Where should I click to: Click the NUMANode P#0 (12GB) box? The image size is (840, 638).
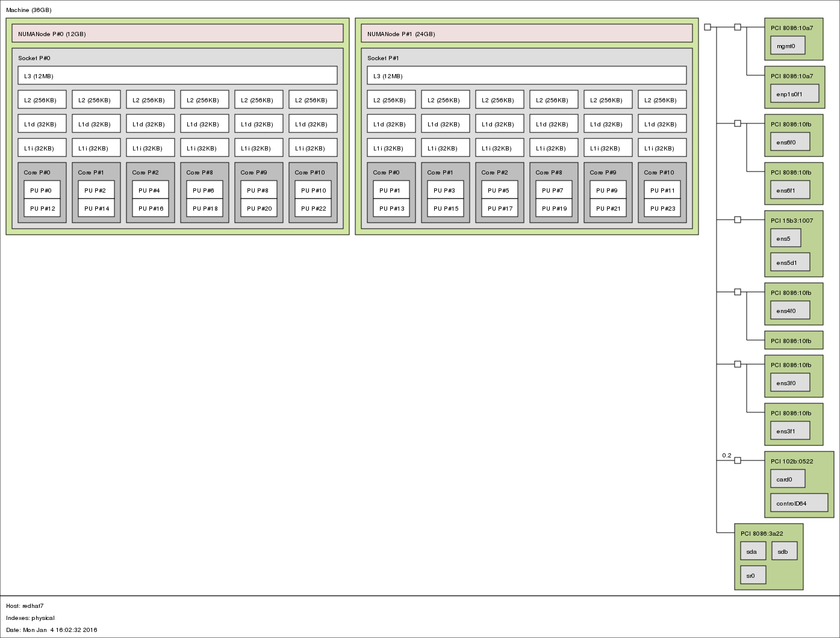click(178, 34)
